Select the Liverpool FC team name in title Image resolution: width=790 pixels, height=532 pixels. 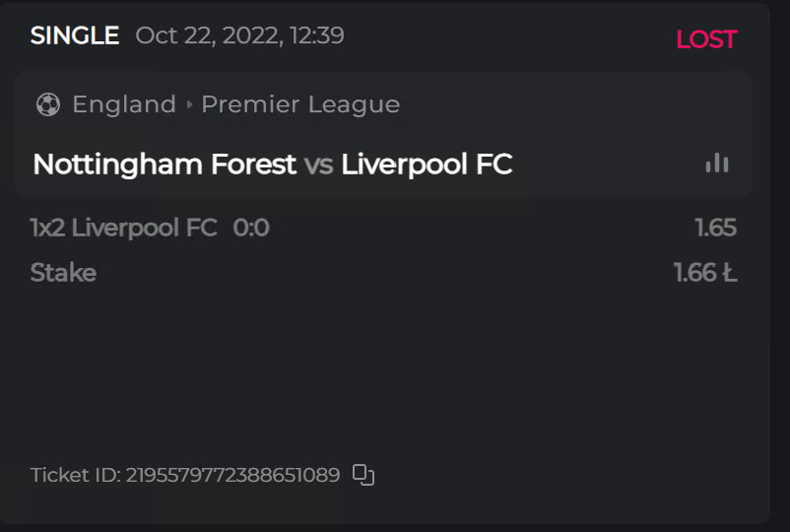(x=427, y=165)
